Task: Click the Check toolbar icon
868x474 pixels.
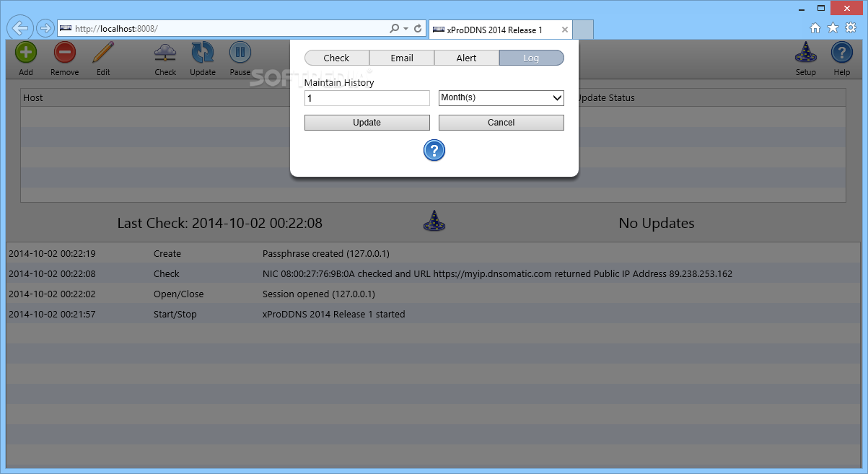Action: pyautogui.click(x=165, y=53)
